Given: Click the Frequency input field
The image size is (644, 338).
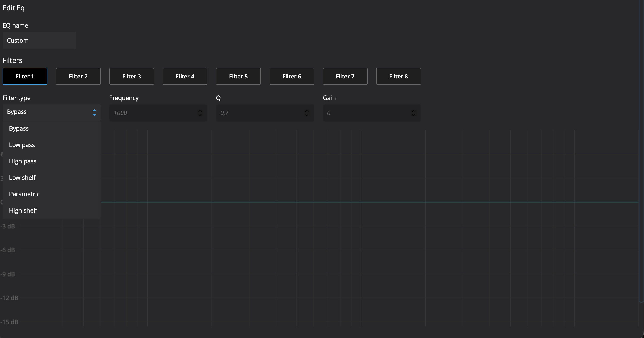Looking at the screenshot, I should click(153, 113).
